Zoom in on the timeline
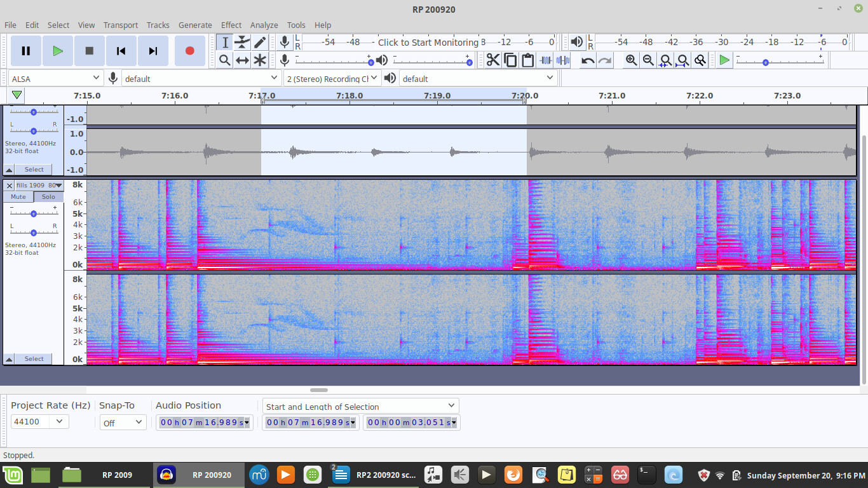 (x=630, y=60)
